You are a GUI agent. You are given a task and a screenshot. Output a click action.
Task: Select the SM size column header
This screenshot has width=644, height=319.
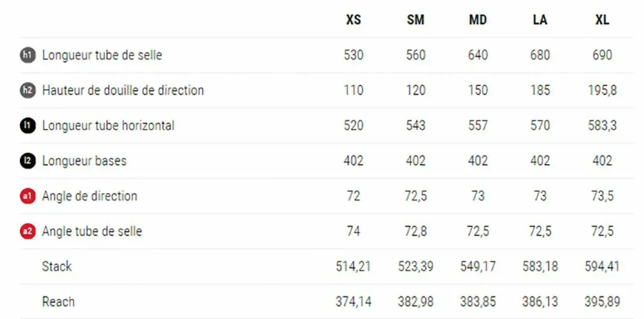415,20
